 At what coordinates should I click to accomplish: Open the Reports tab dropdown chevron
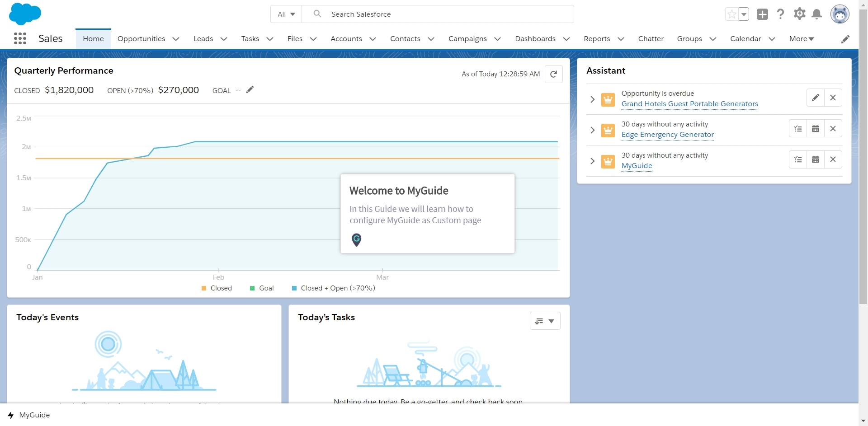621,39
